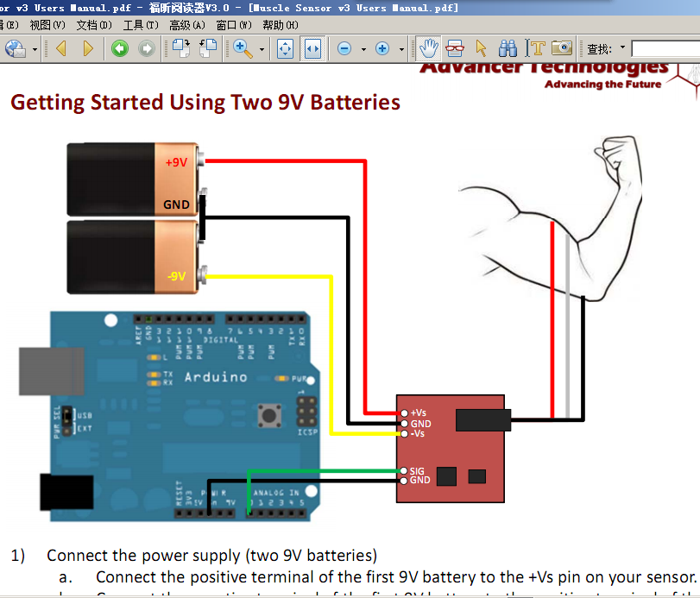Click the heading "Getting Started Using Two 9V Batteries"
Screen dimensions: 700x598
point(205,103)
